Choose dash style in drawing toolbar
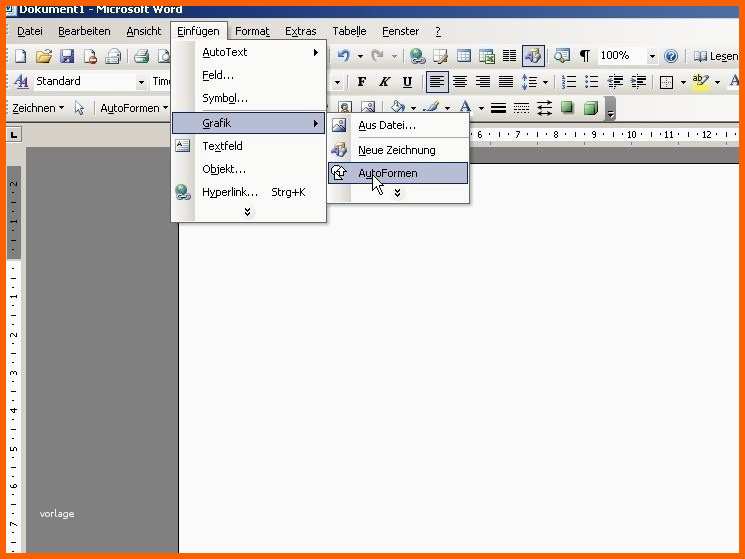Viewport: 745px width, 559px height. coord(521,108)
